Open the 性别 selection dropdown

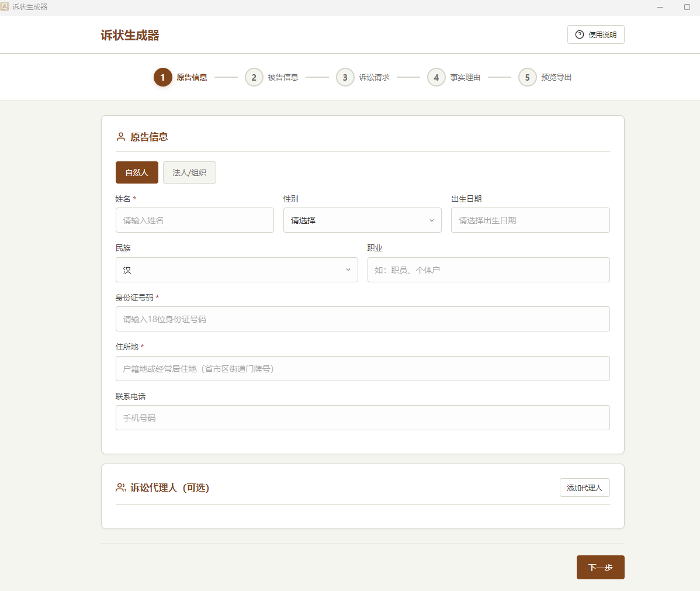pos(362,220)
